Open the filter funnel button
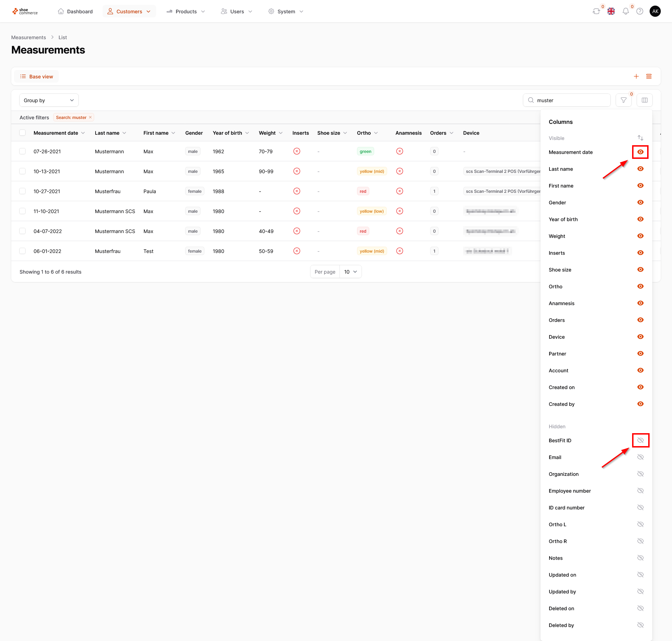Viewport: 672px width, 641px height. (x=624, y=100)
